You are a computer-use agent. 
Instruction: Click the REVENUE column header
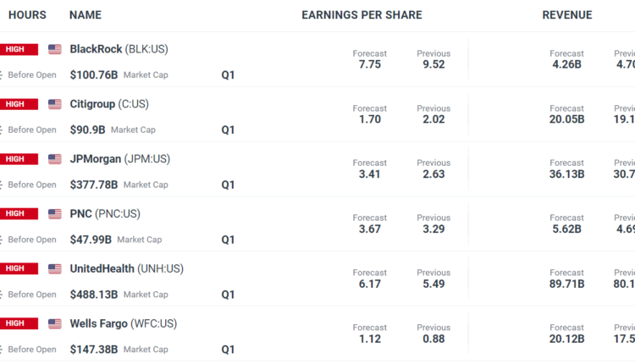(x=567, y=15)
